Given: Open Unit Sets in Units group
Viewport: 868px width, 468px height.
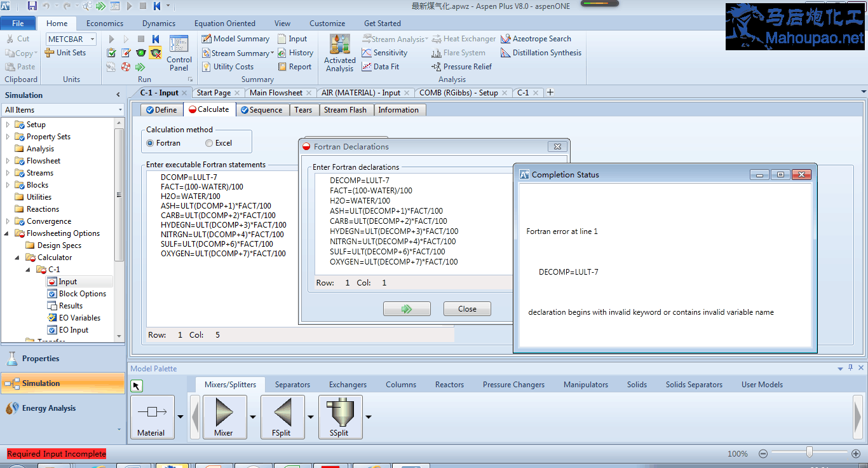Looking at the screenshot, I should 65,53.
